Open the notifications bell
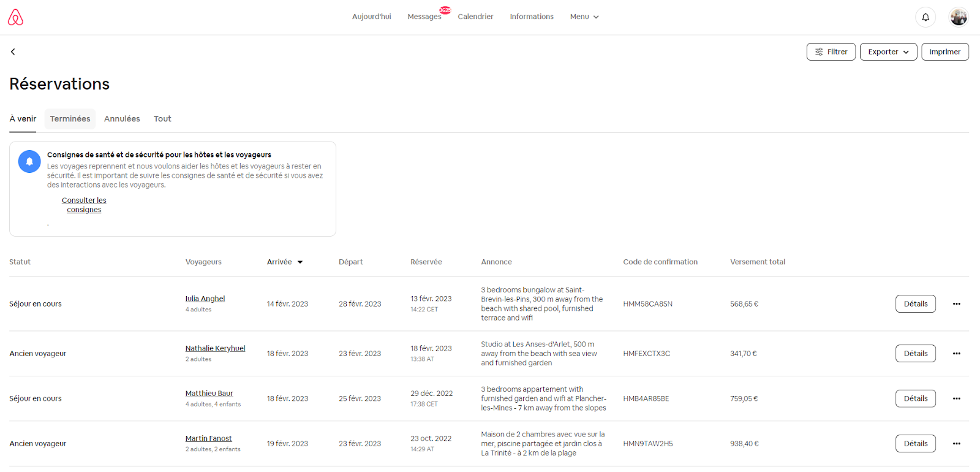 tap(925, 17)
